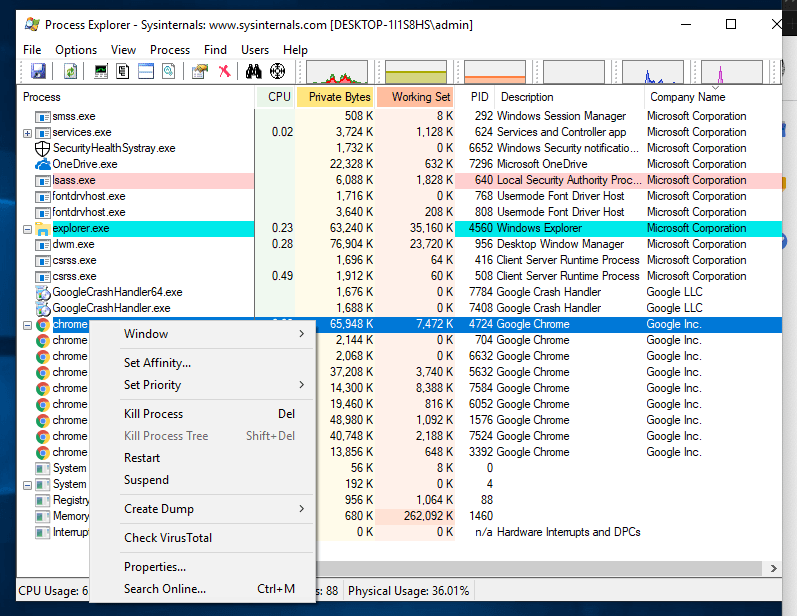Click the Chrome icon of PID 4724

(x=43, y=325)
